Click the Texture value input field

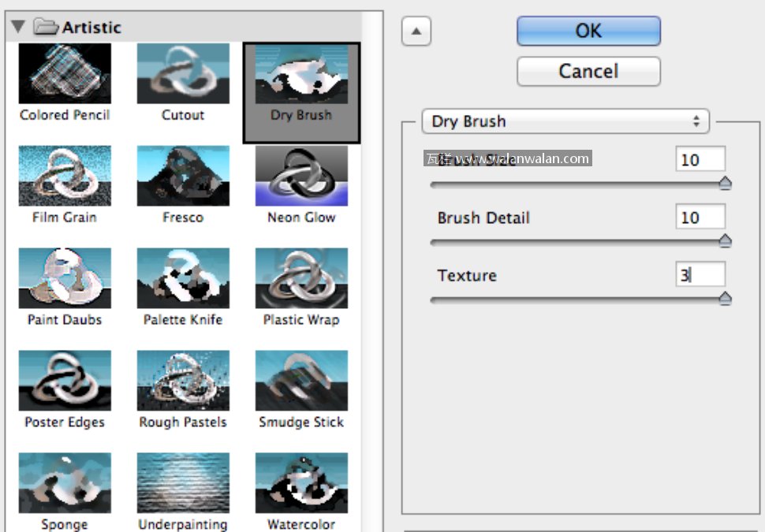click(700, 275)
